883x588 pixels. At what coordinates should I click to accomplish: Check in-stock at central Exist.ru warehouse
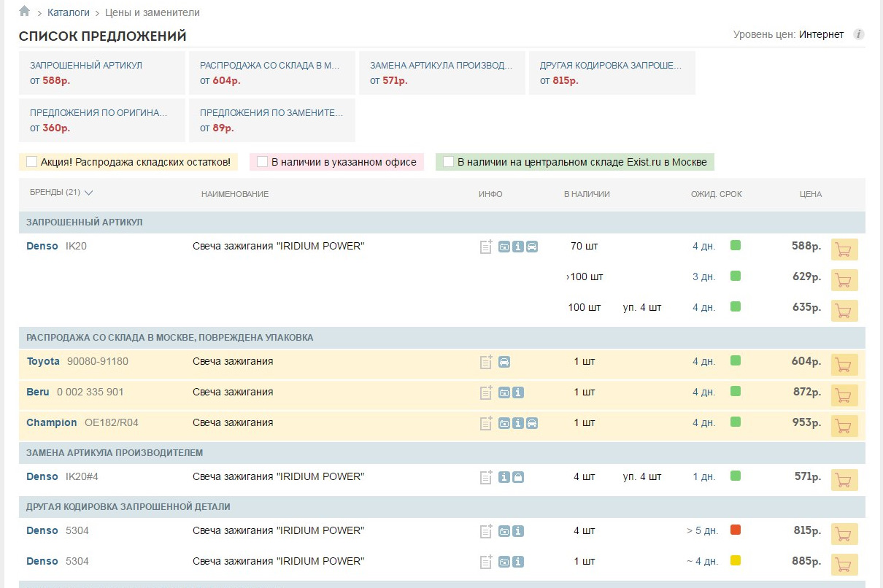(x=448, y=162)
